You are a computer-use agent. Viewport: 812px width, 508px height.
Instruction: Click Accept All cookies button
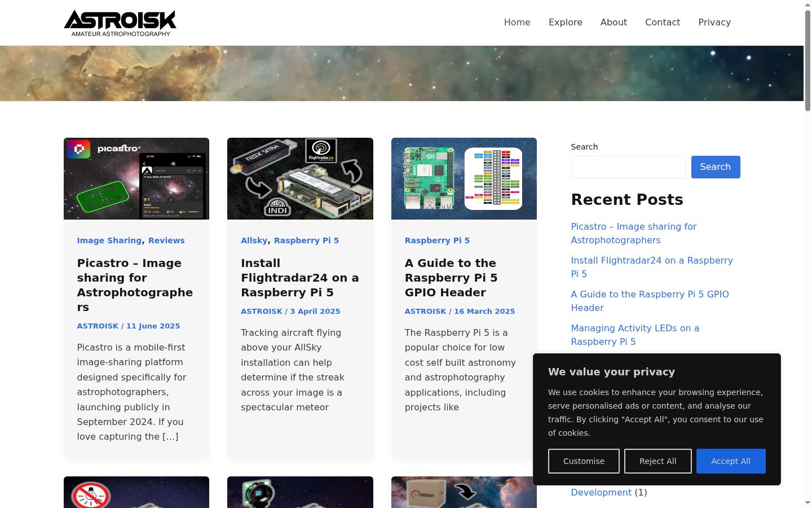[x=731, y=461]
